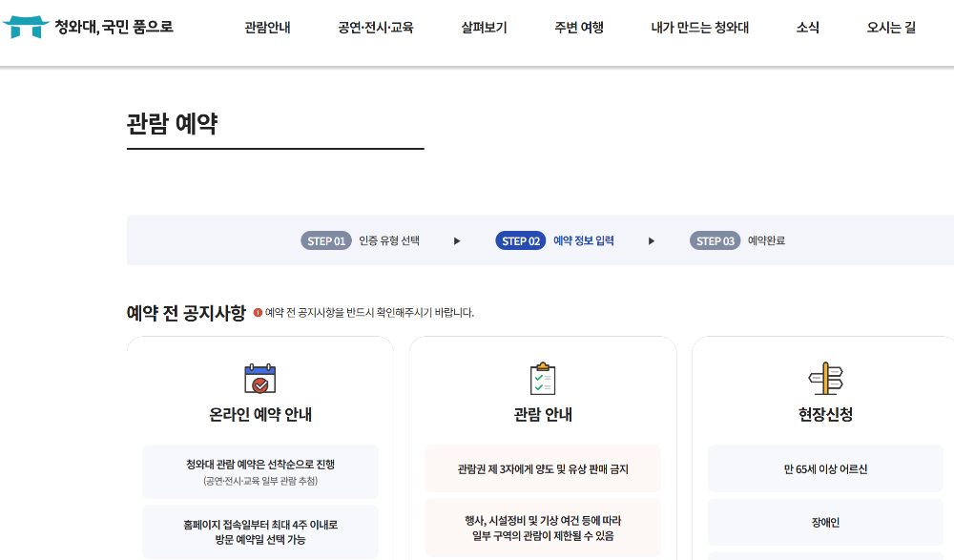Click the 오시는 길 menu item

pos(891,29)
